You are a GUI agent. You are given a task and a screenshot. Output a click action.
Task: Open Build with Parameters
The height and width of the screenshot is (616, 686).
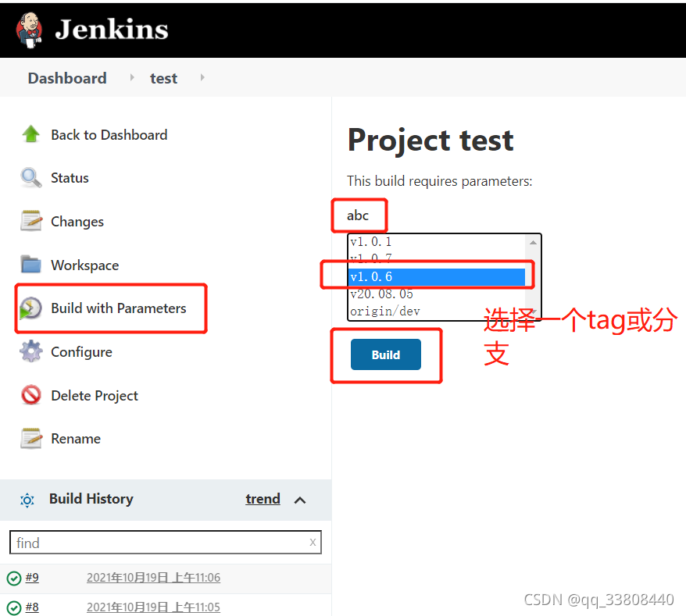coord(119,308)
